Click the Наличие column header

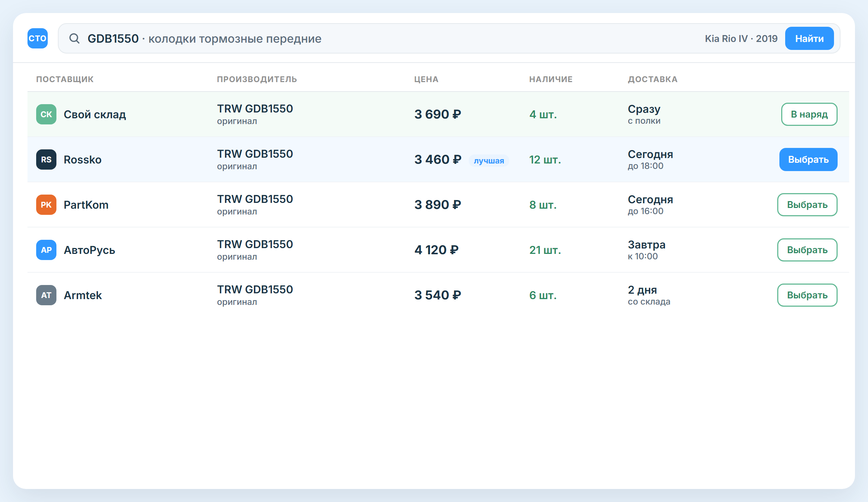tap(551, 79)
